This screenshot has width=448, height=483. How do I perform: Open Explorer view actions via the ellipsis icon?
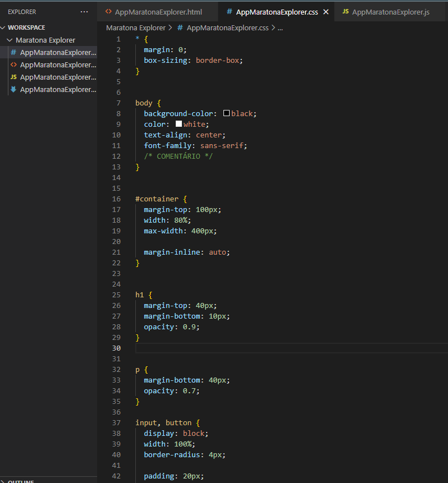84,11
